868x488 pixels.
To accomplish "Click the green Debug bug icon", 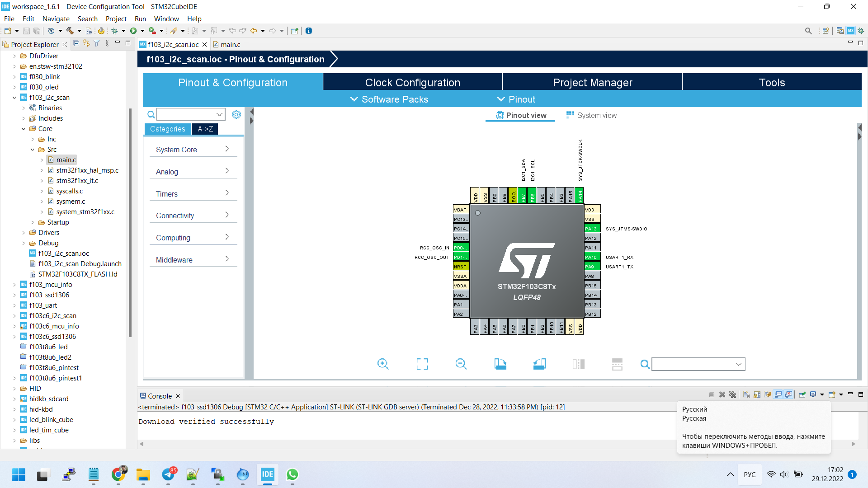I will click(x=115, y=31).
